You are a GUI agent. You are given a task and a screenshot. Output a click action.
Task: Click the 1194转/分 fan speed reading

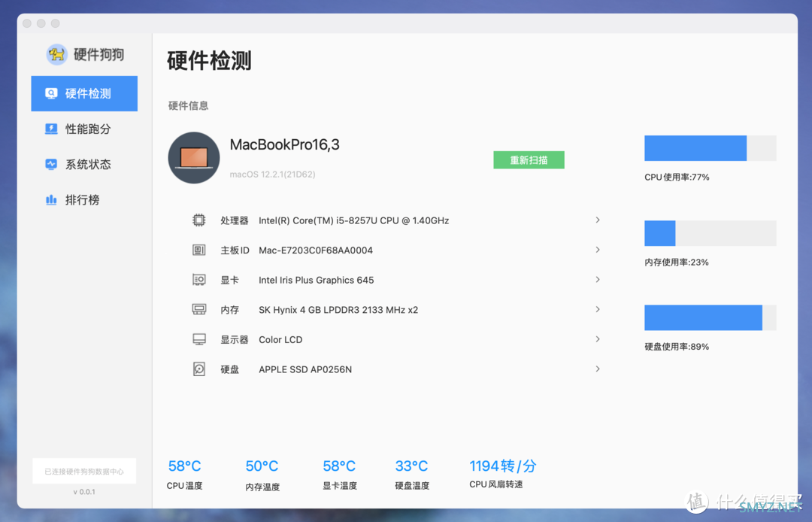pyautogui.click(x=502, y=466)
